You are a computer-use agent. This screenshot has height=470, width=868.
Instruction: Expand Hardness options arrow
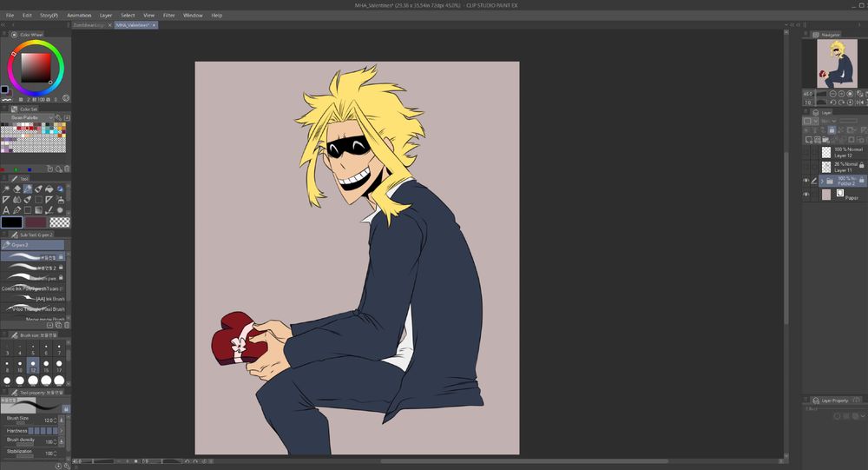[x=62, y=431]
